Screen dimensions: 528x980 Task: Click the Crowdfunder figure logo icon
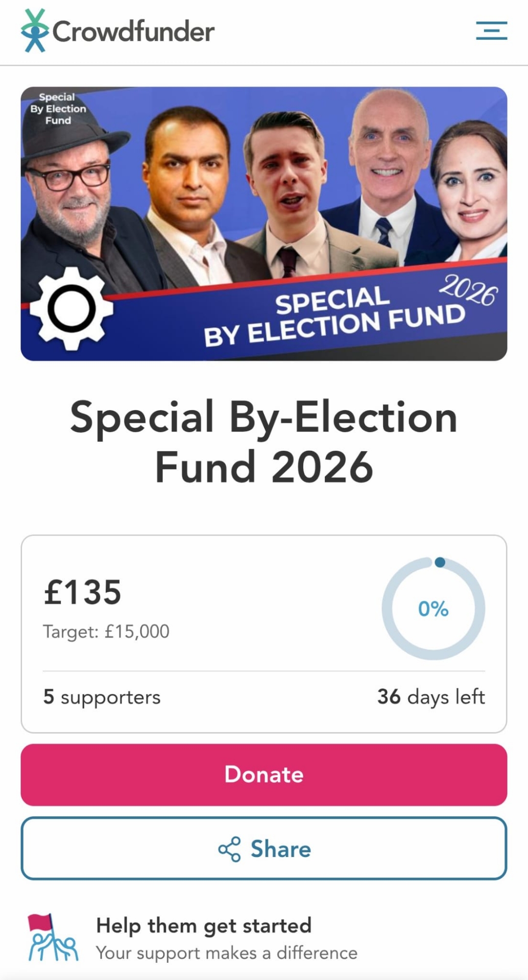coord(34,31)
